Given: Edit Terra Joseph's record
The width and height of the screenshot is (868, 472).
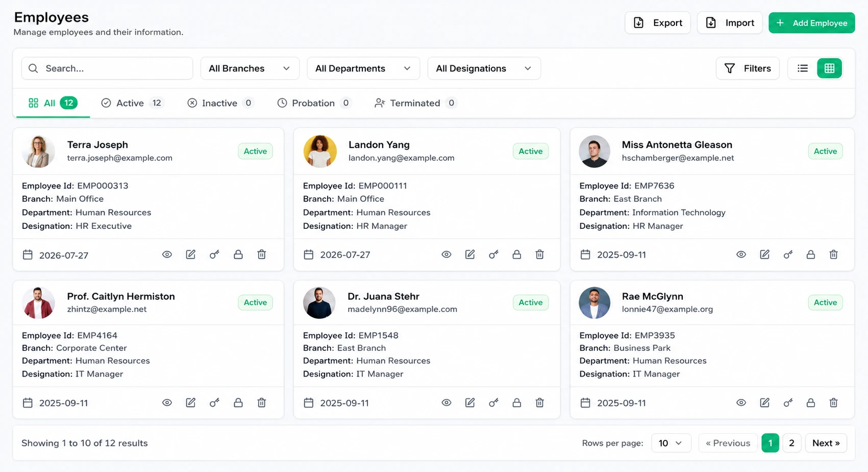Looking at the screenshot, I should (191, 254).
